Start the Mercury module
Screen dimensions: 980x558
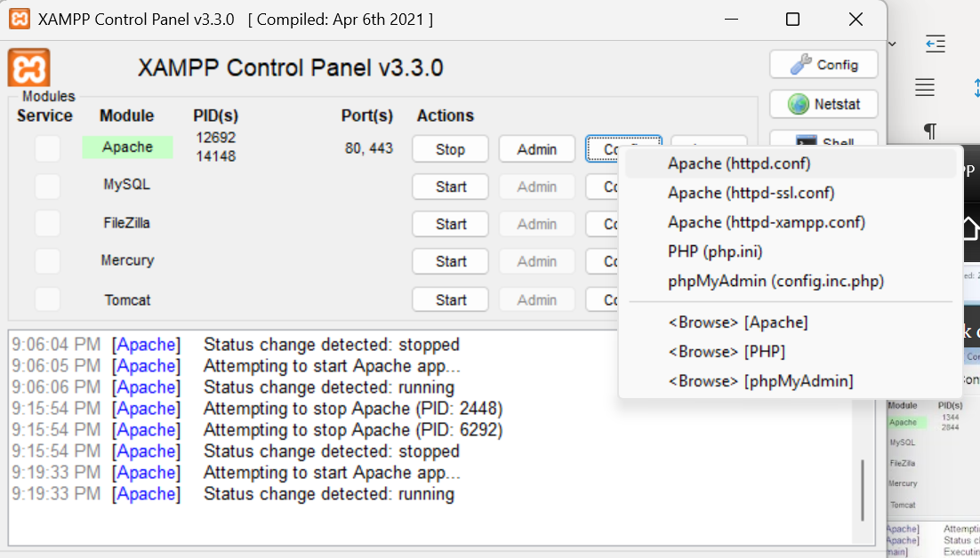(x=450, y=261)
